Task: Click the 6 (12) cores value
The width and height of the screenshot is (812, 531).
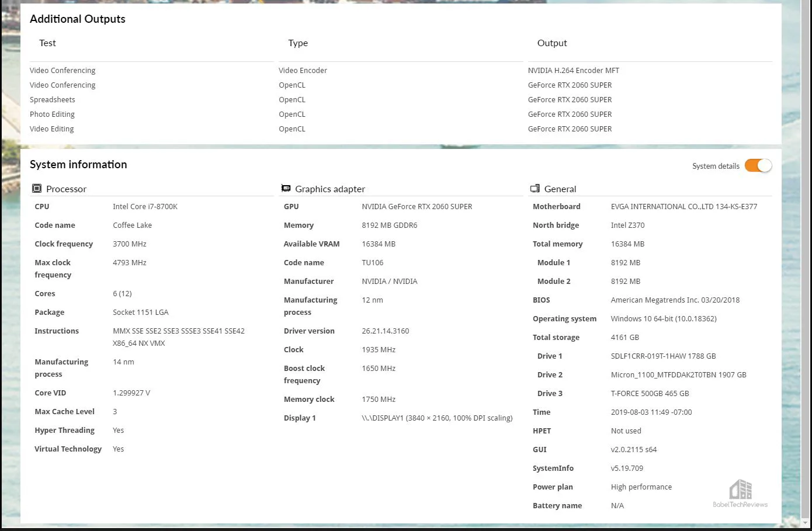Action: 122,294
